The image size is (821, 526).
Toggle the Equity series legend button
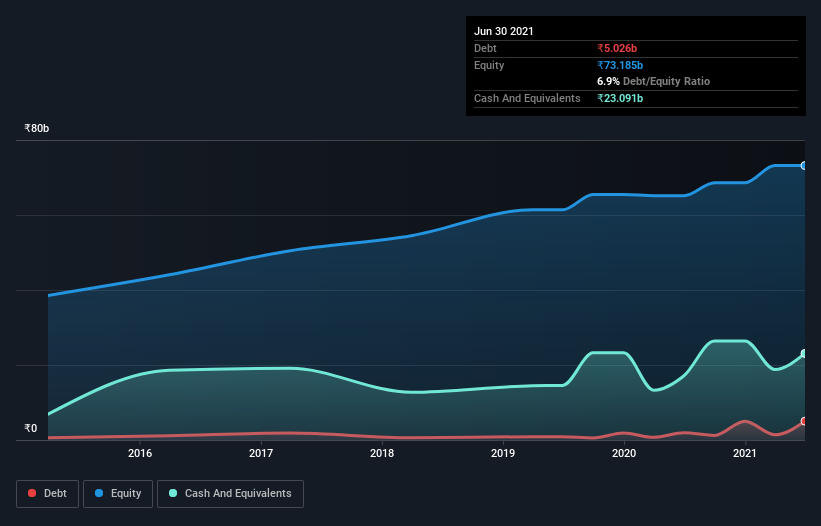(118, 494)
